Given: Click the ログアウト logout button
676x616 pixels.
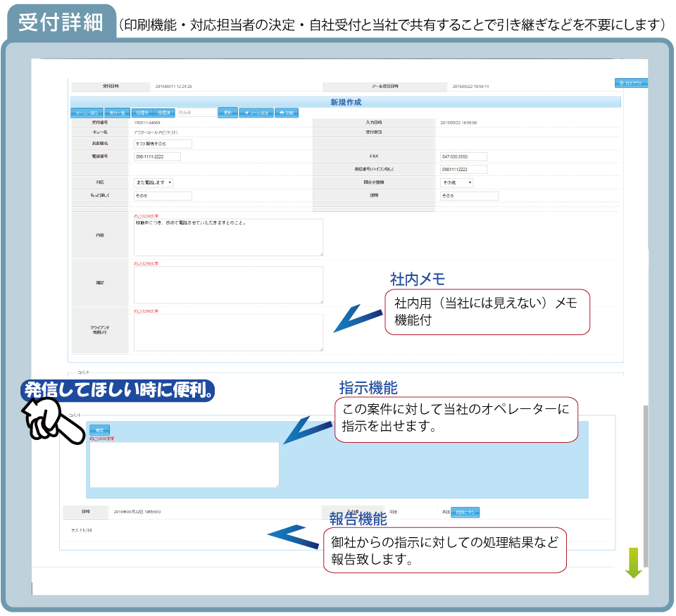Looking at the screenshot, I should (631, 83).
